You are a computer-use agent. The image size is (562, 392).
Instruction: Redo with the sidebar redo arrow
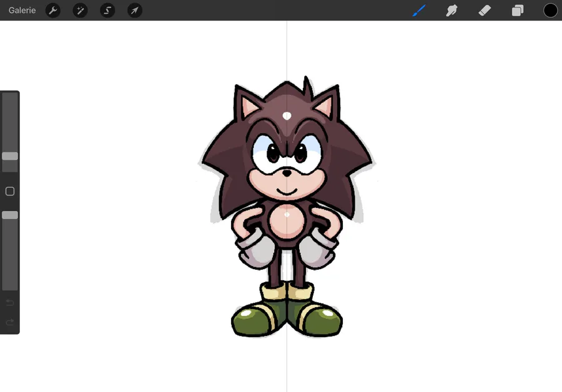(x=10, y=321)
